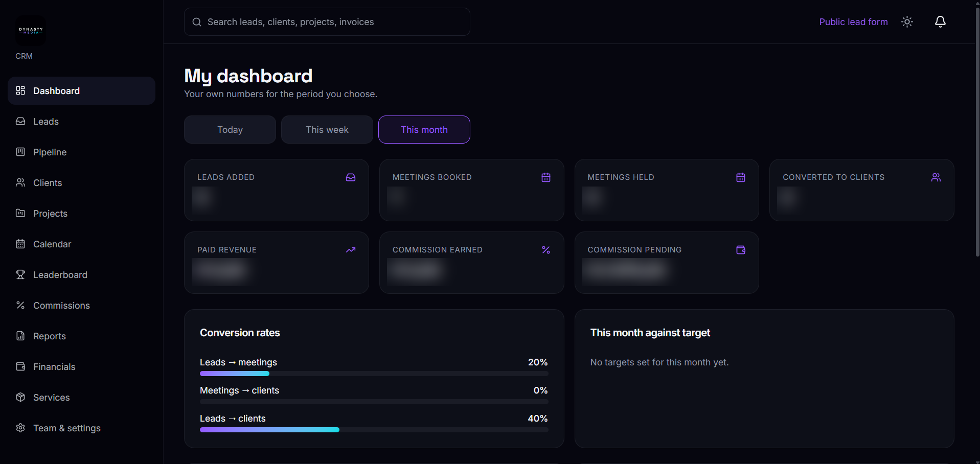
Task: Click the search leads input field
Action: (x=327, y=22)
